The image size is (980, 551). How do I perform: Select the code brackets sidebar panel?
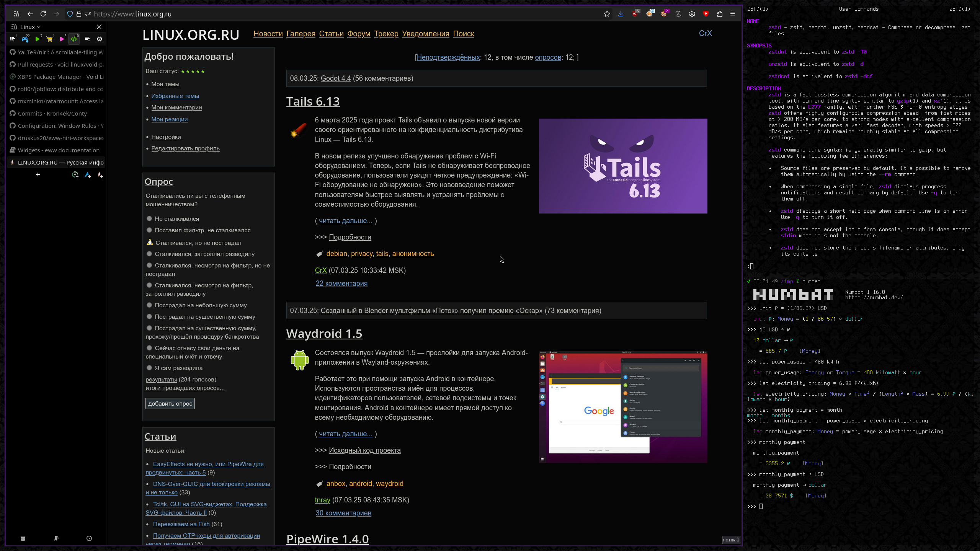(74, 39)
